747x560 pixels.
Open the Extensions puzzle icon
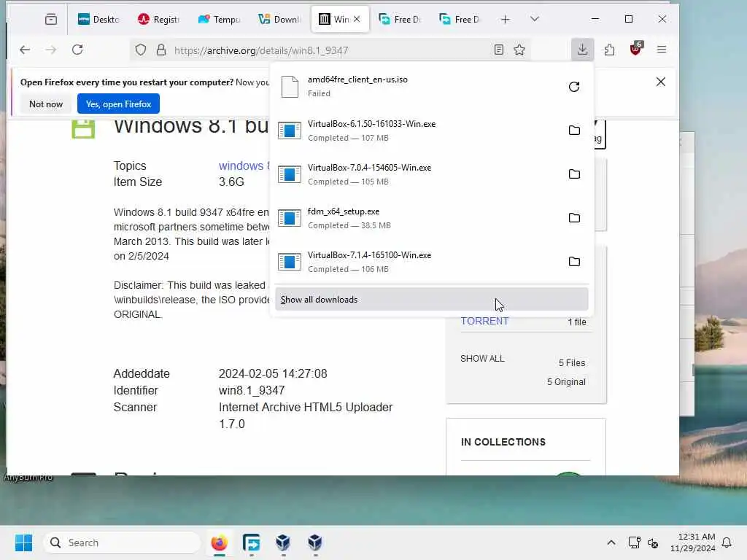click(609, 50)
